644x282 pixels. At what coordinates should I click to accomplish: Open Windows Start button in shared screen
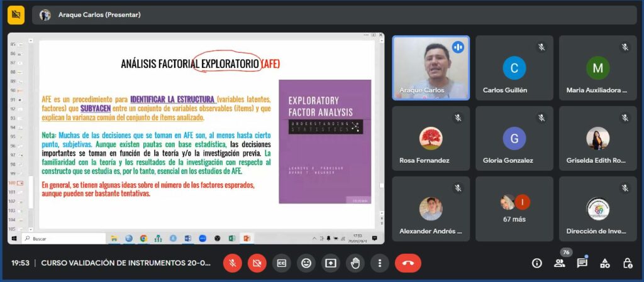pos(14,239)
